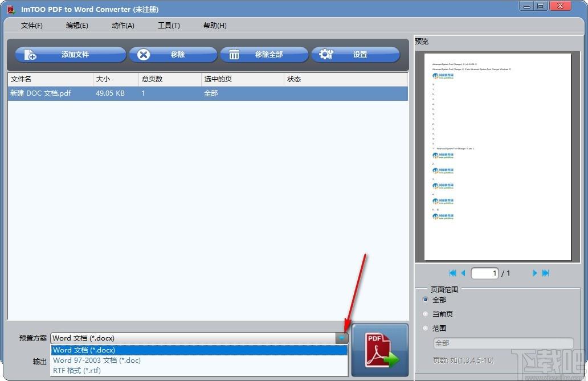Click the ImTOO app icon in title bar
This screenshot has height=381, width=588.
[x=11, y=9]
